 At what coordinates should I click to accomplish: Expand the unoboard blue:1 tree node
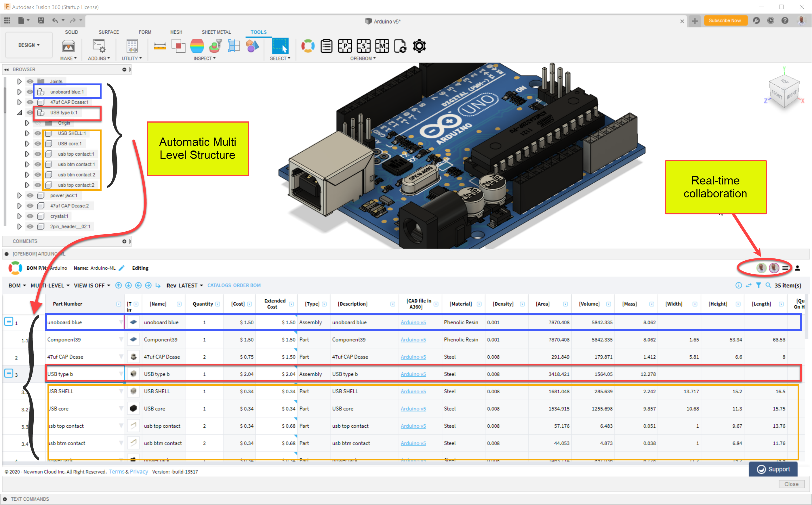[19, 92]
